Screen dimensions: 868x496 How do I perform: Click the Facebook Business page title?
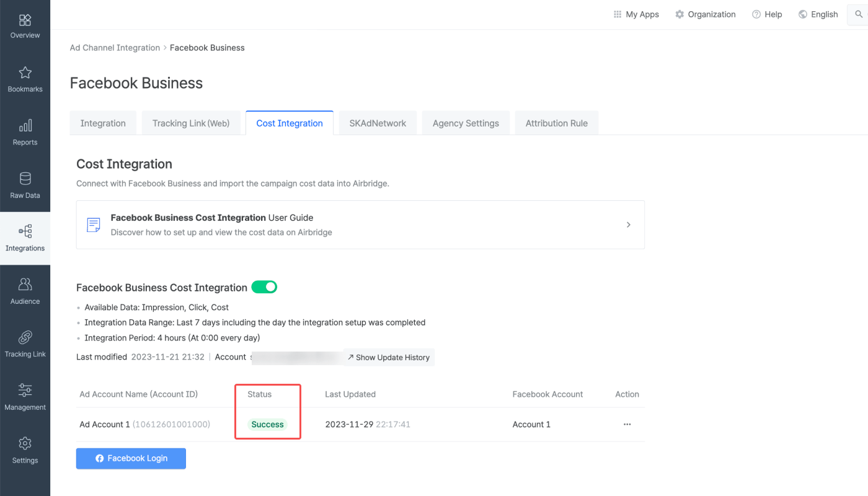coord(136,83)
